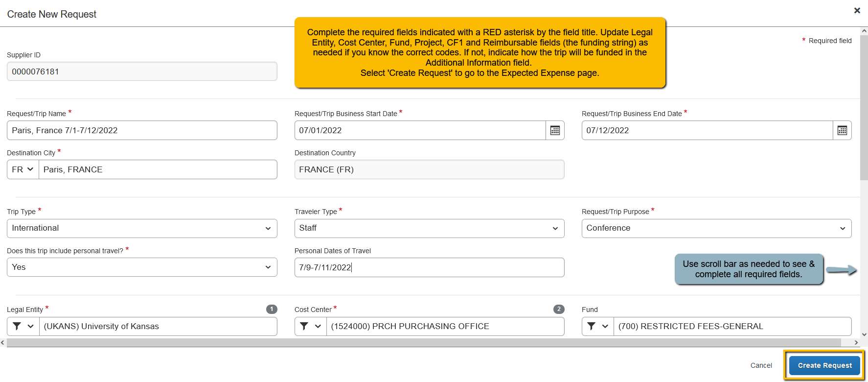Image resolution: width=868 pixels, height=382 pixels.
Task: Click the scroll down arrow
Action: click(864, 334)
